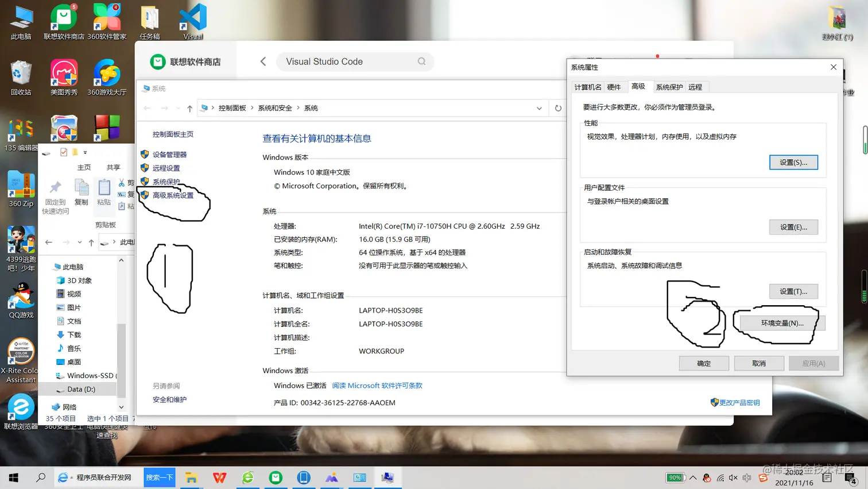868x489 pixels.
Task: Open 控制面板主页 link
Action: point(173,134)
